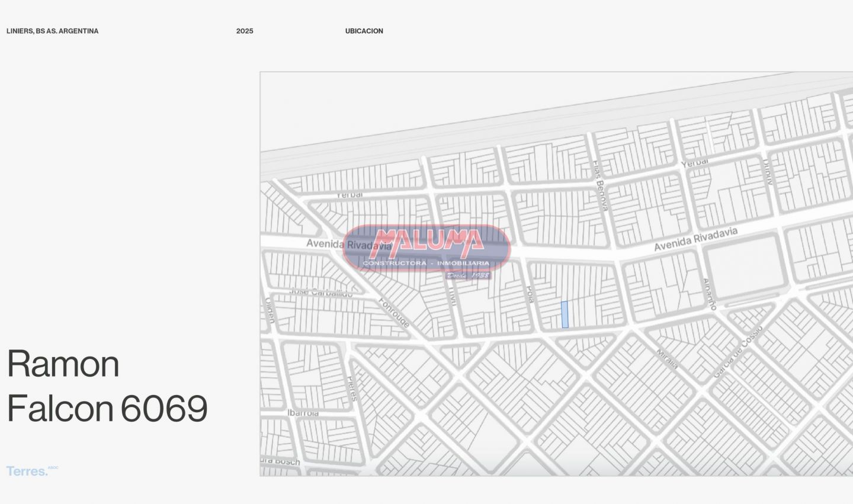Click 'CONSTRUCTORA - INMOBILIARIA' text on the watermark
Screen dimensions: 853x504
pyautogui.click(x=426, y=263)
